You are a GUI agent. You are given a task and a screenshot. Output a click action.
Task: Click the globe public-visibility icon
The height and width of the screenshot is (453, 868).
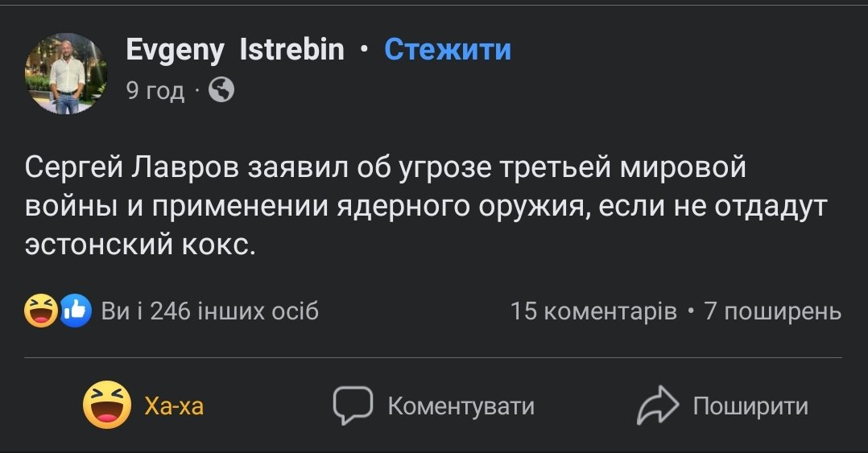221,91
